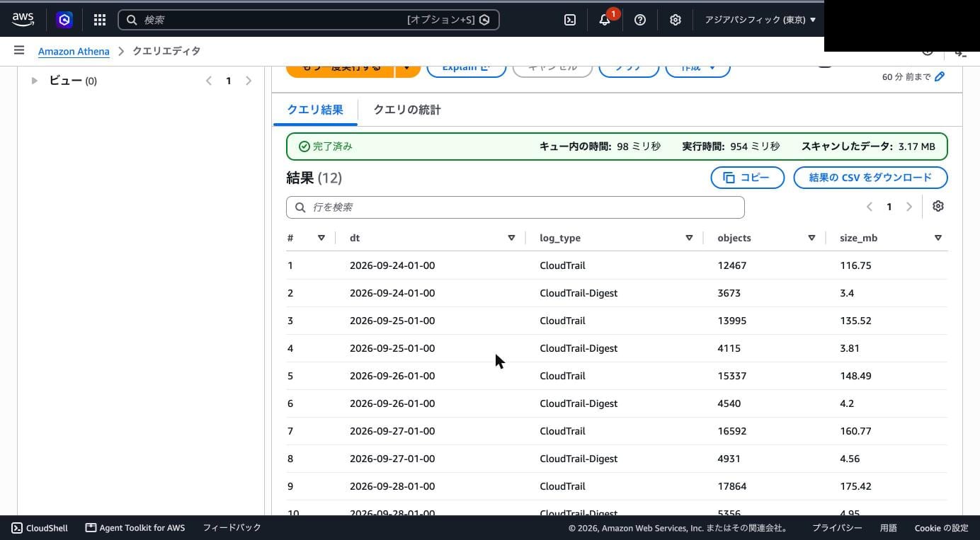This screenshot has width=980, height=540.
Task: Launch CloudShell from the top navigation bar
Action: click(x=570, y=20)
